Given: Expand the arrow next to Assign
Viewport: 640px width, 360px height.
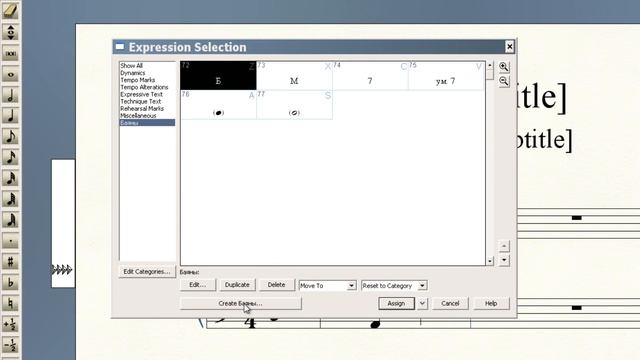Looking at the screenshot, I should 422,303.
